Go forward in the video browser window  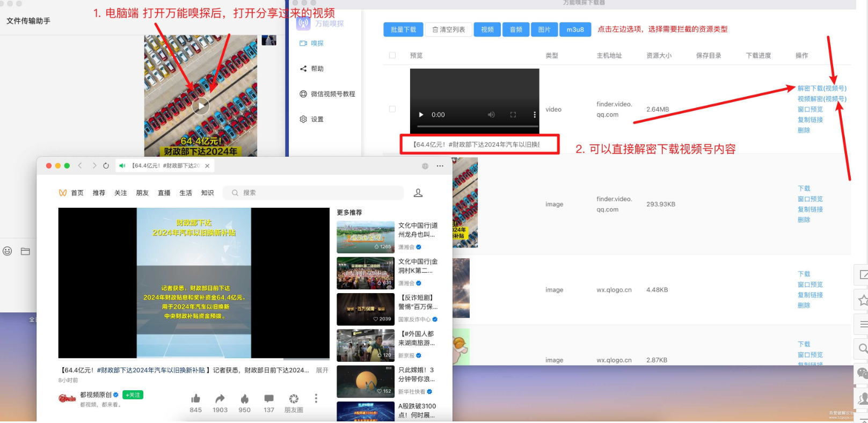[x=94, y=166]
